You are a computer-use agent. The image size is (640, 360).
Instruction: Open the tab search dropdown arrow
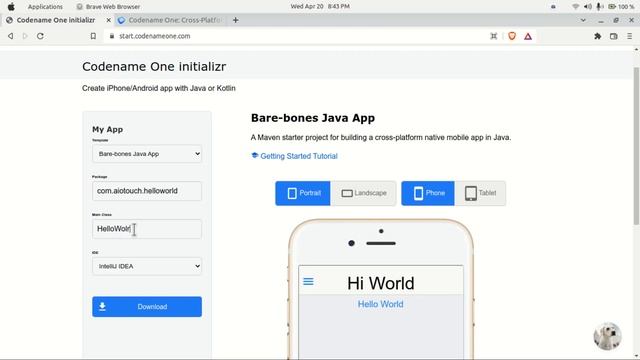pyautogui.click(x=583, y=20)
